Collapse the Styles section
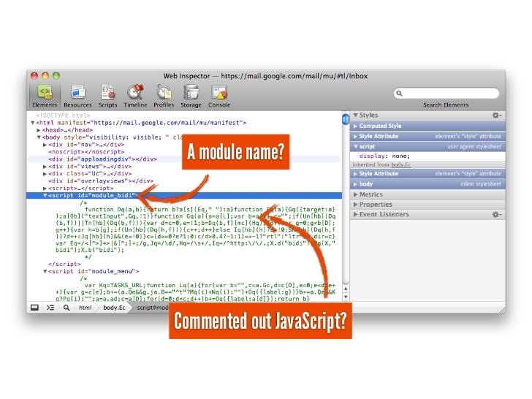Screen dimensions: 532x399 [356, 115]
